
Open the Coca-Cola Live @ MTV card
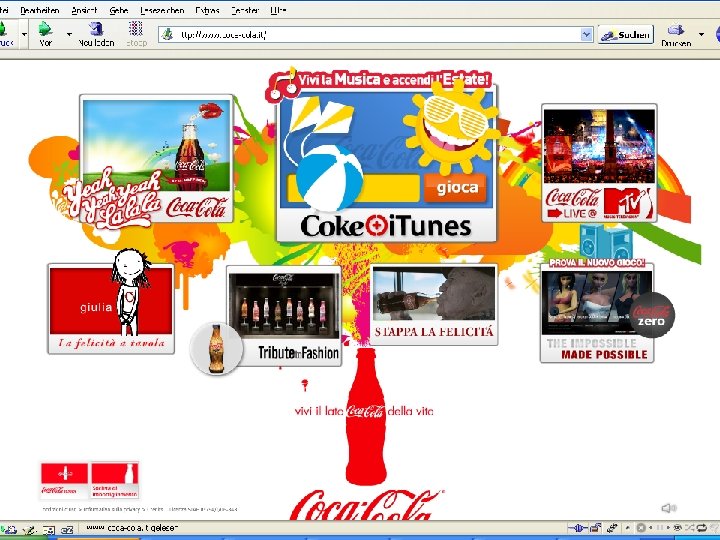click(599, 163)
